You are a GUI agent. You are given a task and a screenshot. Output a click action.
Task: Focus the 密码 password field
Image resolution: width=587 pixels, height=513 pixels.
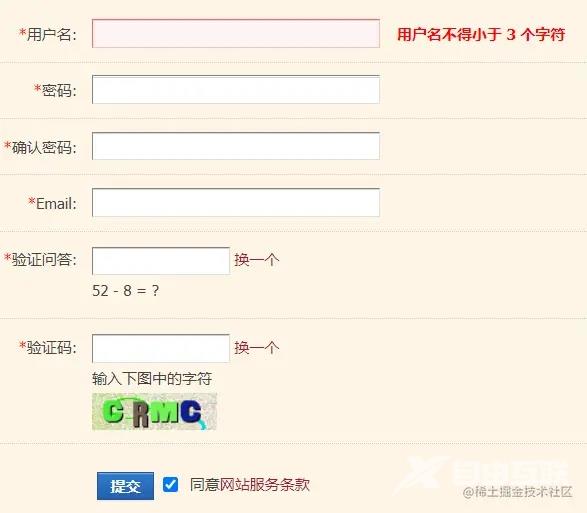tap(236, 89)
